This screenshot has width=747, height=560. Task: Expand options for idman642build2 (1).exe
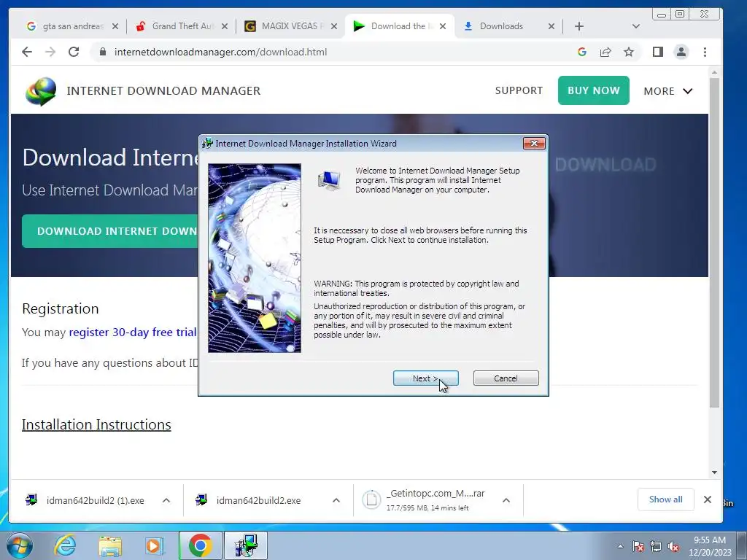pos(166,500)
